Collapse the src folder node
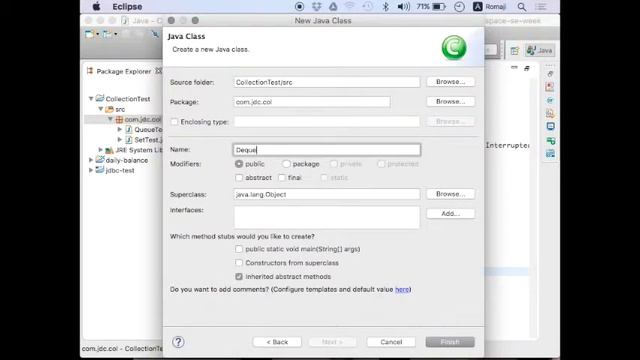Screen dimensions: 640x360 coord(100,109)
